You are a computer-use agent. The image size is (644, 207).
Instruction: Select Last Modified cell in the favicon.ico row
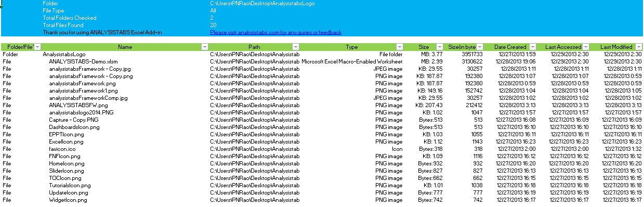tap(623, 149)
